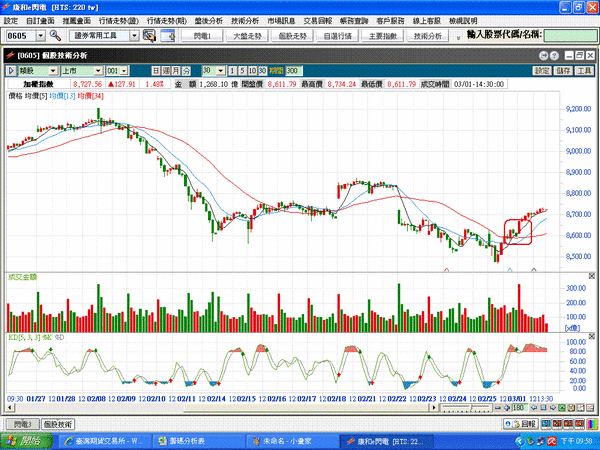Click the magnifier search icon beside 0605

[x=55, y=36]
